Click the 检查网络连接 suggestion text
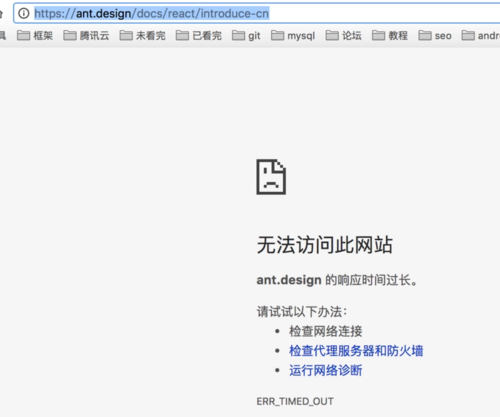500x417 pixels. 326,331
